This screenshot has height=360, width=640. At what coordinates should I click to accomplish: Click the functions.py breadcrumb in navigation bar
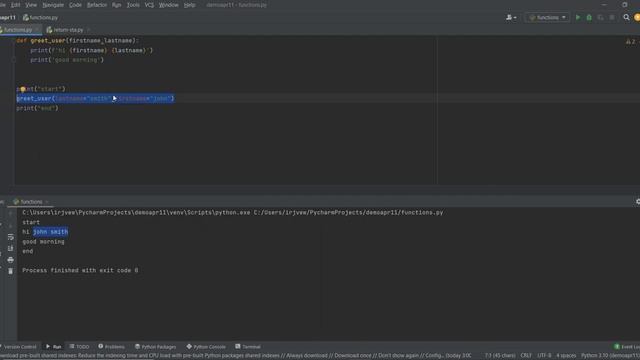pyautogui.click(x=40, y=18)
